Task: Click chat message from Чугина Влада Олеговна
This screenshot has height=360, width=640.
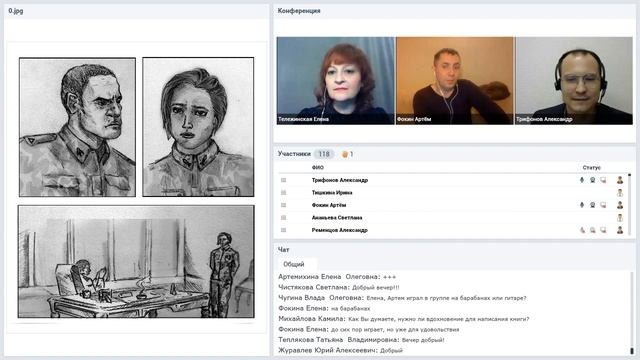Action: tap(402, 298)
